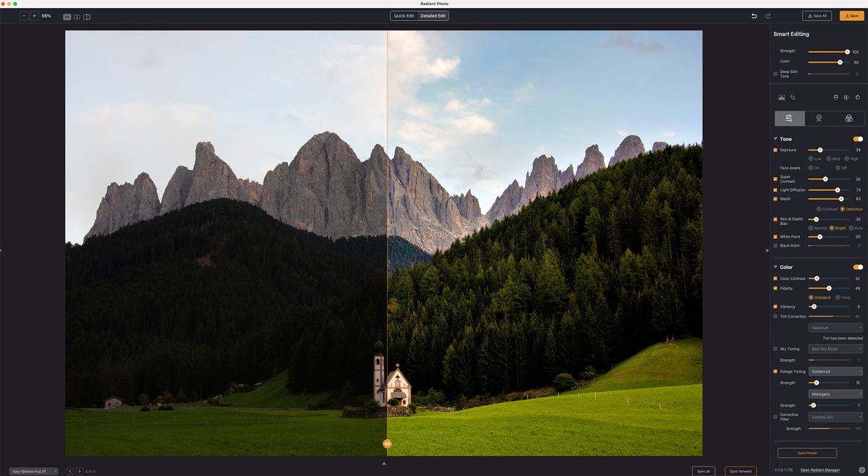Collapse the Color section triangle
This screenshot has width=868, height=476.
775,267
